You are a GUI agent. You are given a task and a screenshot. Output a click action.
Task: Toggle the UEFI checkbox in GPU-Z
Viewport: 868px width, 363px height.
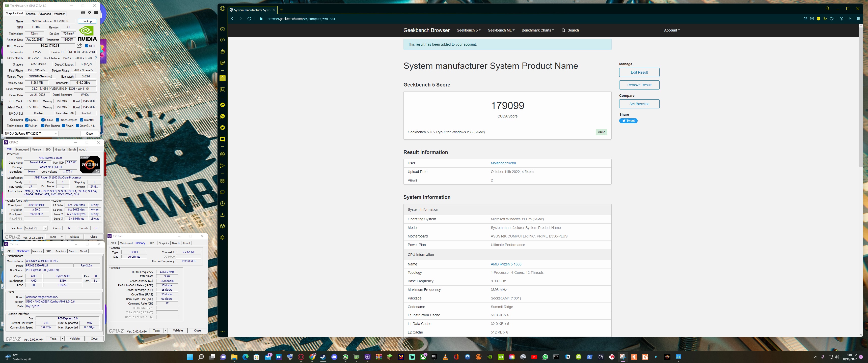coord(87,46)
